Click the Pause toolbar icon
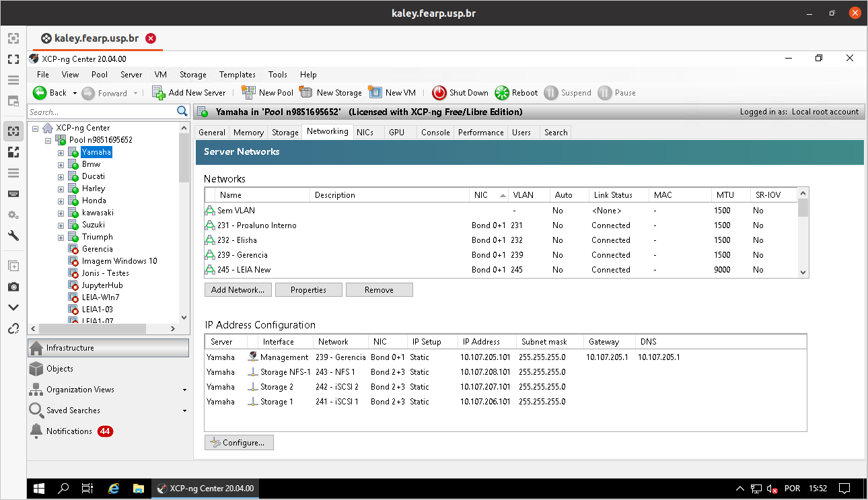 click(604, 93)
